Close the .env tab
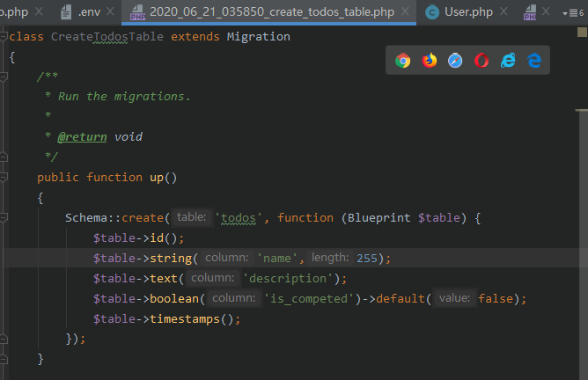The image size is (588, 380). [110, 11]
